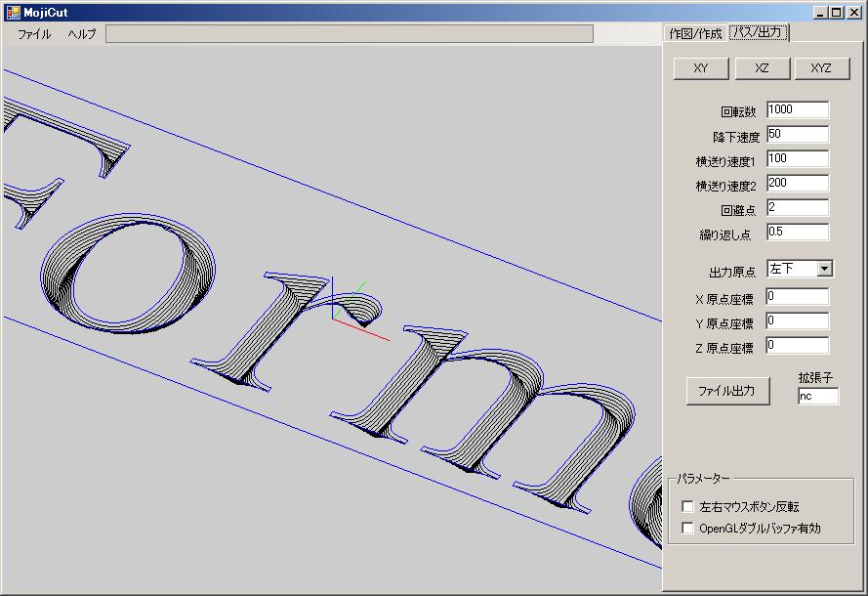The image size is (868, 596).
Task: Click the MojiCut title bar icon
Action: [x=13, y=12]
